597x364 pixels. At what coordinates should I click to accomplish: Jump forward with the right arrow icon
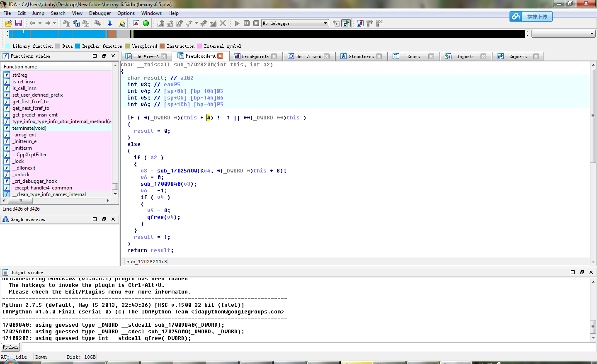47,23
